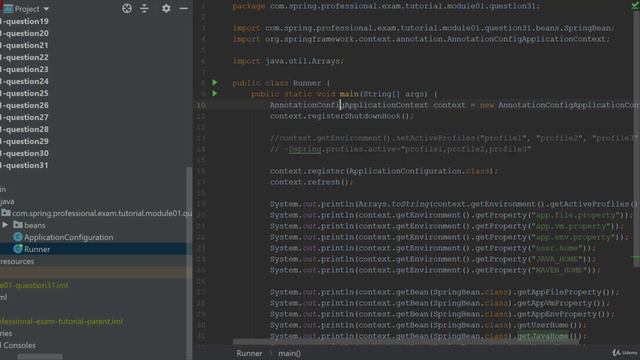Click the getAppEnvProperty() println line

[x=442, y=314]
